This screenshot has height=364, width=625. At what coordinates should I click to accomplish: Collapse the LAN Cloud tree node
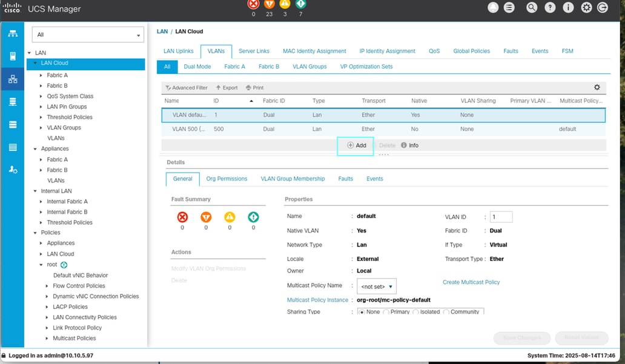pos(35,63)
